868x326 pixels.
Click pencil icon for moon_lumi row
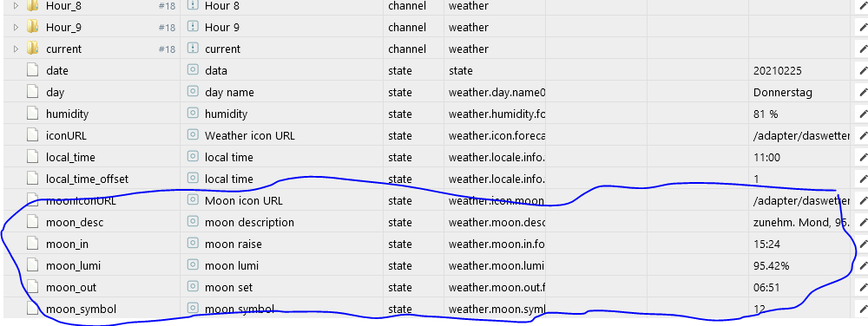click(x=863, y=265)
